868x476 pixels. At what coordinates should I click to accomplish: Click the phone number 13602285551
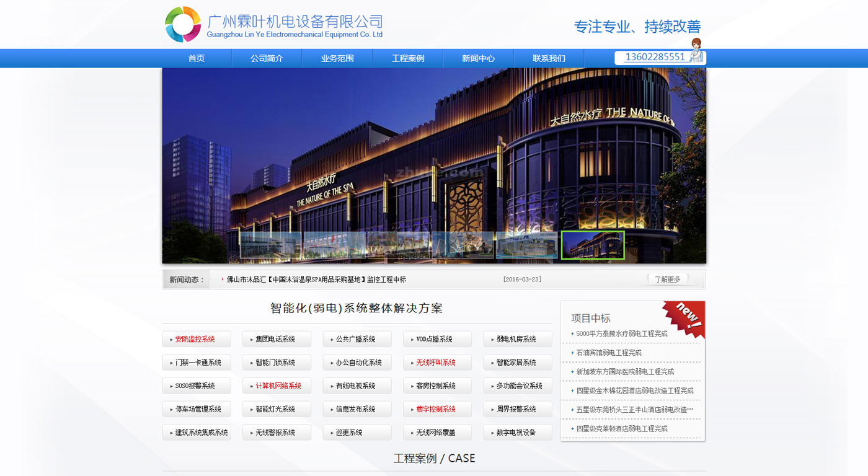655,57
